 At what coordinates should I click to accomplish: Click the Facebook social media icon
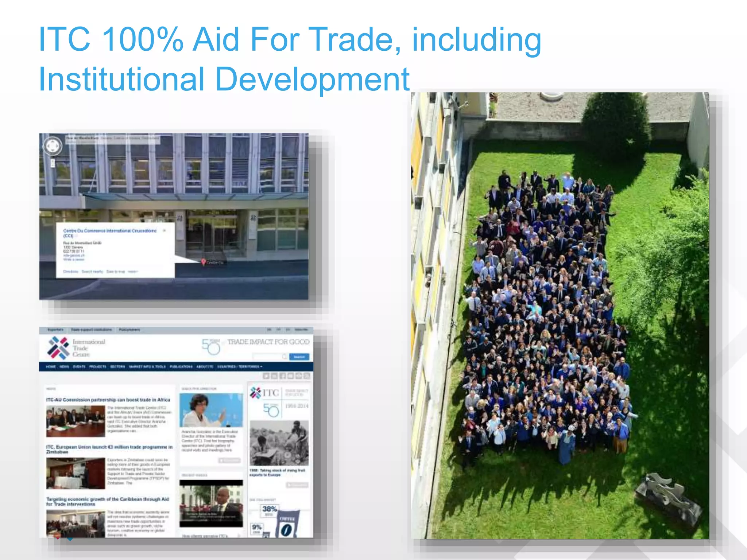(283, 376)
